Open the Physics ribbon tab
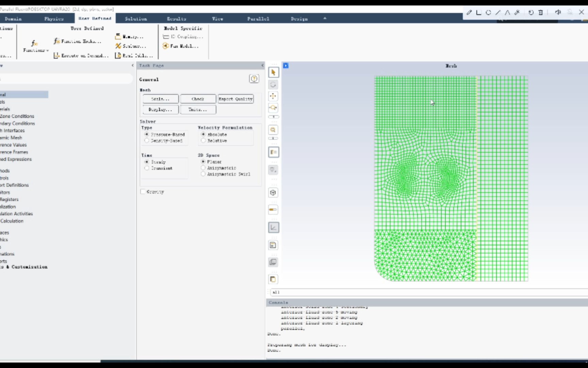This screenshot has width=588, height=368. pyautogui.click(x=54, y=19)
